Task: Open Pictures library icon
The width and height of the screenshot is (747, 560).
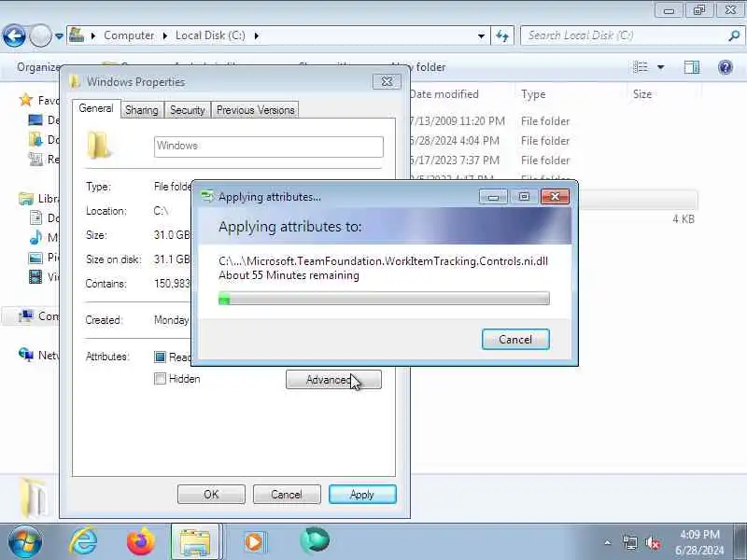Action: 35,258
